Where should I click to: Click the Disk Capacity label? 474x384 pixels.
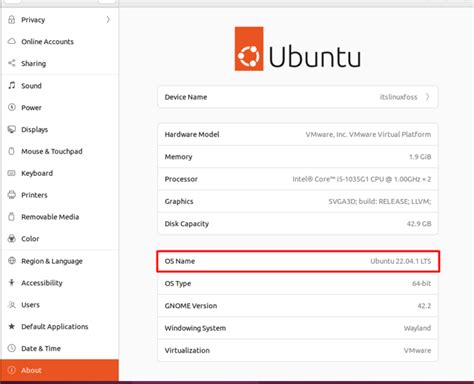coord(186,224)
